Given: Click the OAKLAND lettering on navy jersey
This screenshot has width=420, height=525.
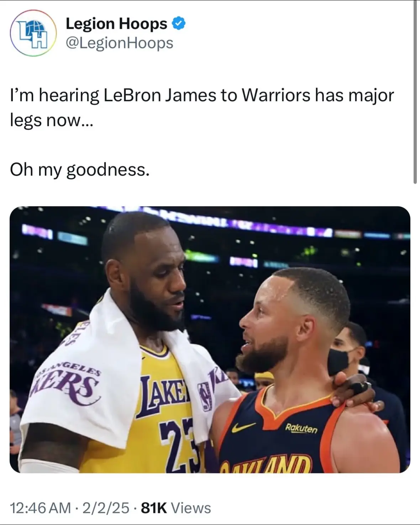Looking at the screenshot, I should (x=265, y=465).
